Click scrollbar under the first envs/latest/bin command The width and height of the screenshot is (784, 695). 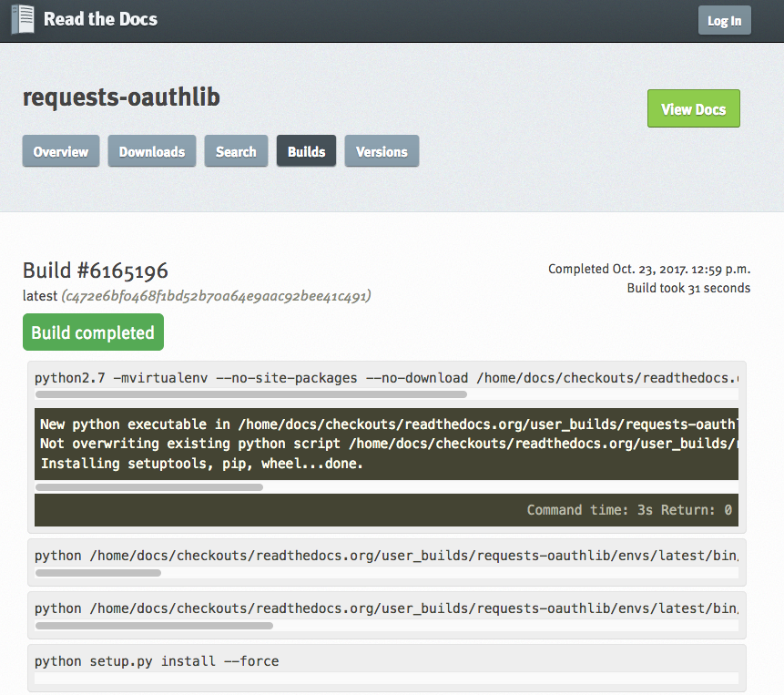click(x=98, y=573)
